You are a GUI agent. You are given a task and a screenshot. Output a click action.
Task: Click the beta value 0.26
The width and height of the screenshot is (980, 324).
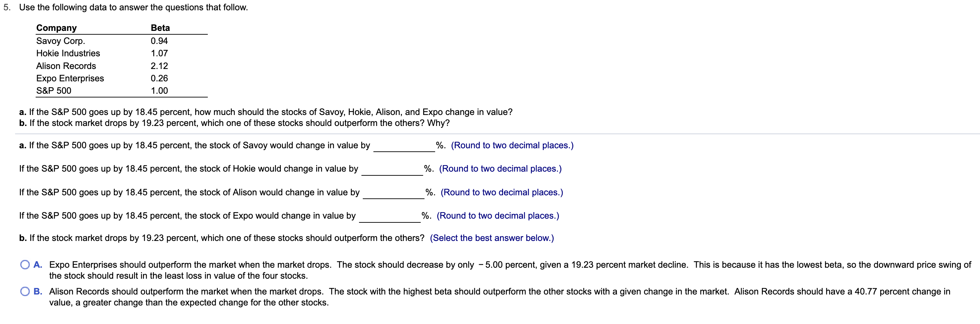[159, 79]
